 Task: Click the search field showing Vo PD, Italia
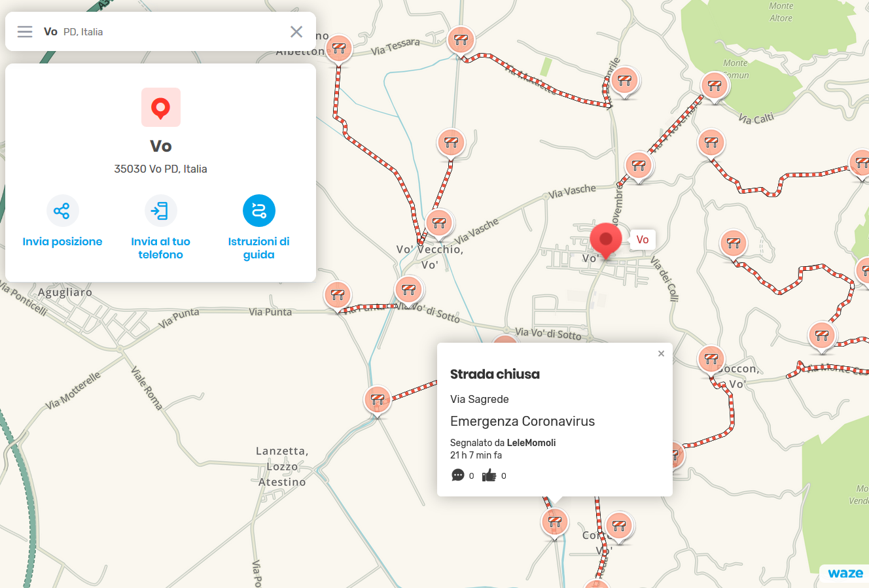[x=160, y=31]
